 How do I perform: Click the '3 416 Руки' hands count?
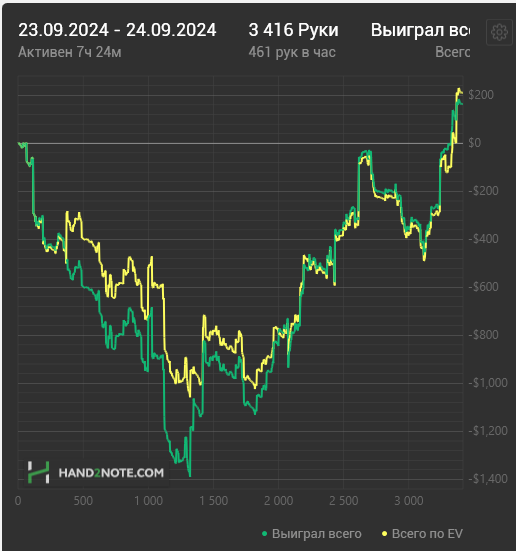pyautogui.click(x=294, y=30)
